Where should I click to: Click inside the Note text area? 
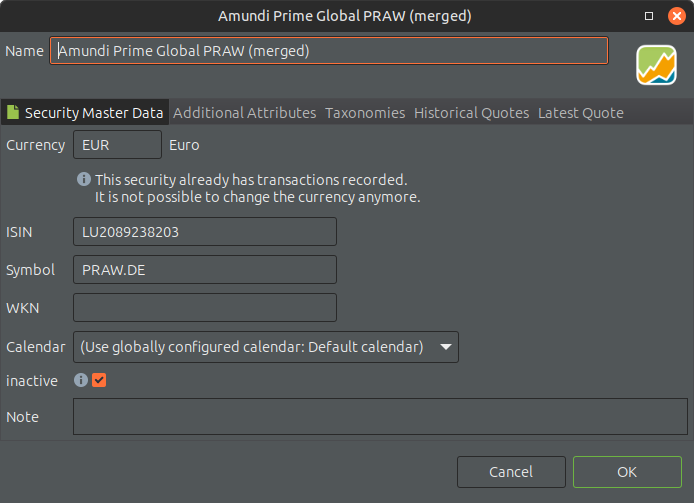380,417
